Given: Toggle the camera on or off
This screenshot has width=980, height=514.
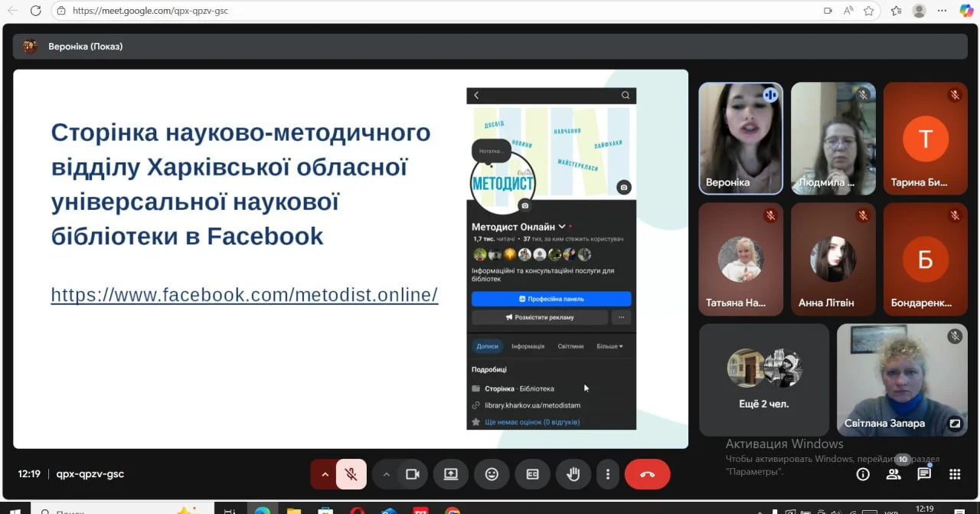Looking at the screenshot, I should click(413, 474).
